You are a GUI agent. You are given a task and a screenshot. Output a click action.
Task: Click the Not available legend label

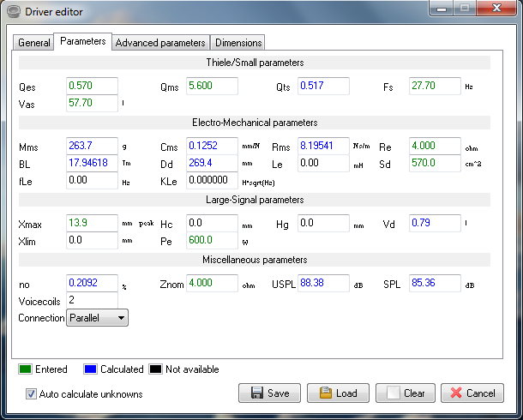point(192,369)
